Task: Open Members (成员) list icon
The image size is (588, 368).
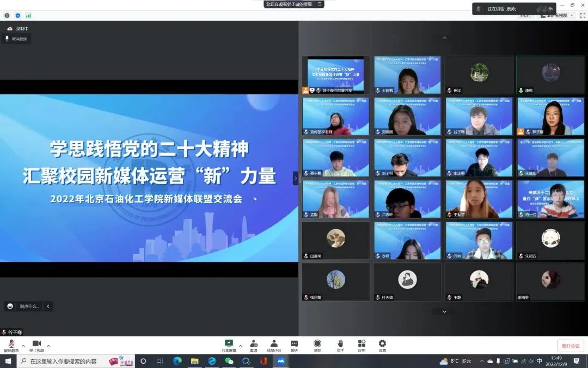Action: pyautogui.click(x=274, y=345)
